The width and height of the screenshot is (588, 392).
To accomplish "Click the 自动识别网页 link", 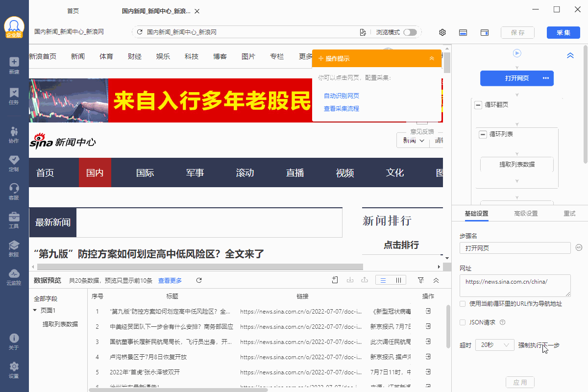I will (342, 96).
